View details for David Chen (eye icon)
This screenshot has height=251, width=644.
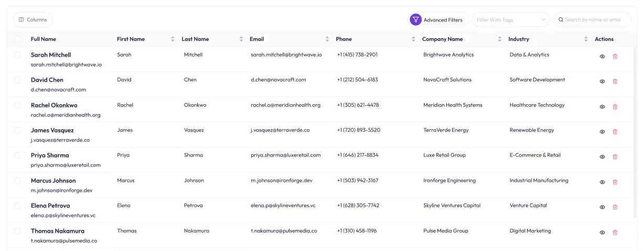point(602,81)
